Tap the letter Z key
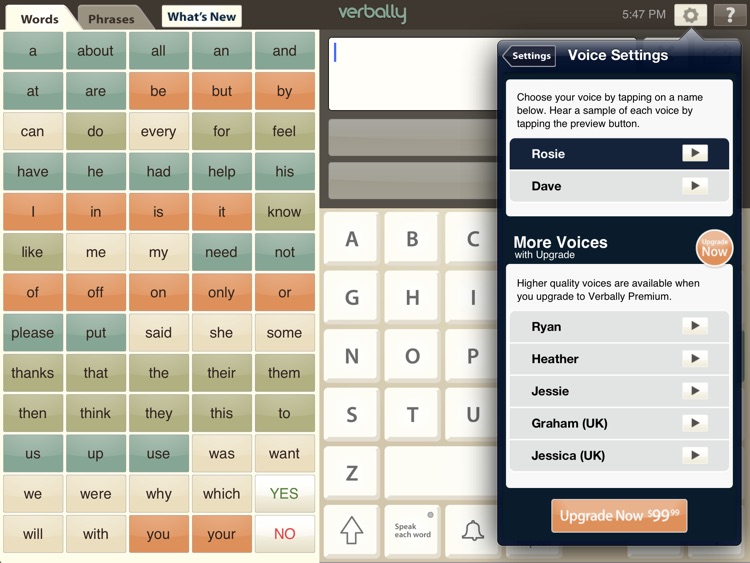 [x=352, y=473]
